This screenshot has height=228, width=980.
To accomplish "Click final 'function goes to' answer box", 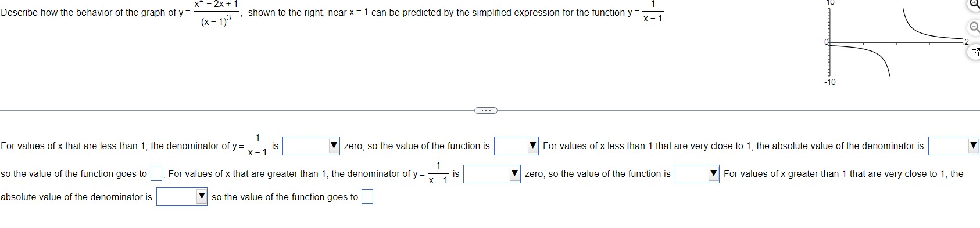I will [x=367, y=197].
